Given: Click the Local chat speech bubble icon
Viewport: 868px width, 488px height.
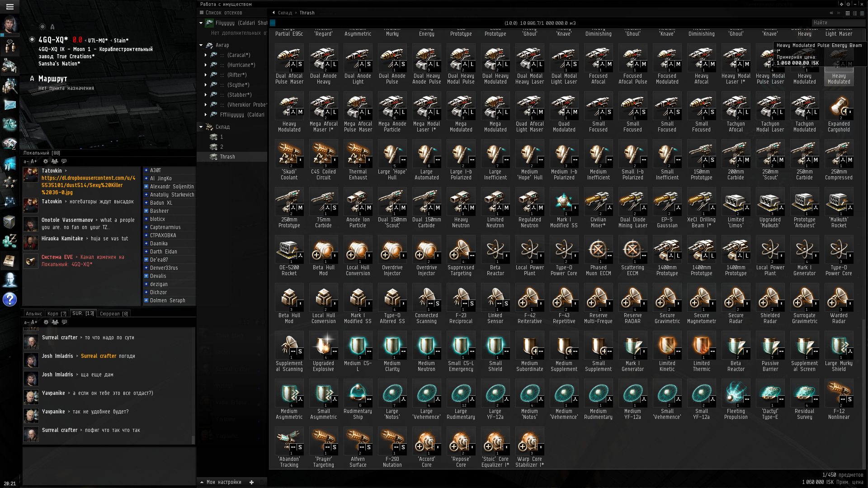Looking at the screenshot, I should click(64, 161).
